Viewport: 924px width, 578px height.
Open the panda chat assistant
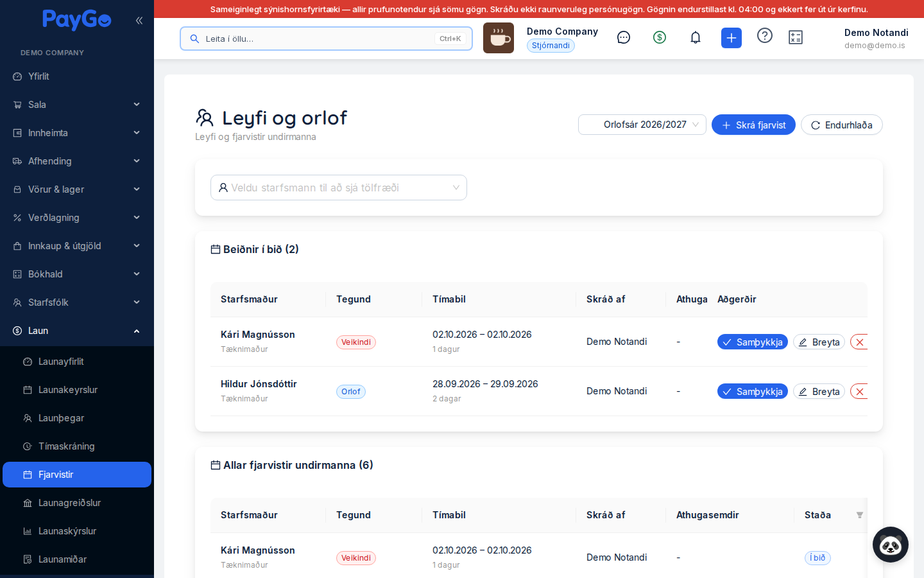[x=891, y=545]
